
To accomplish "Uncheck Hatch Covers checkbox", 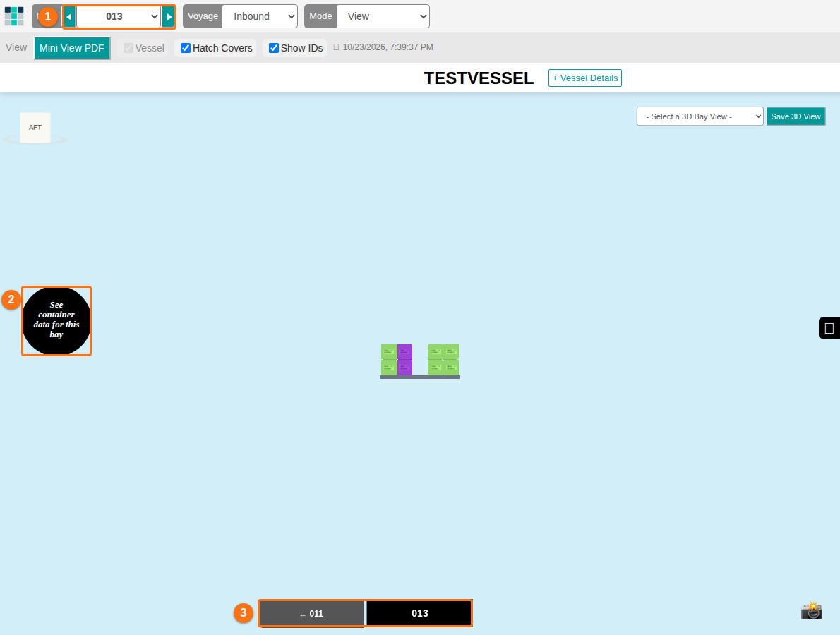I will [186, 48].
